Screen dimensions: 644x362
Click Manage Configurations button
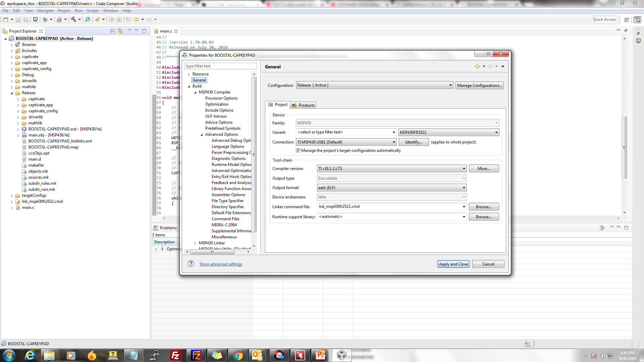pos(479,85)
